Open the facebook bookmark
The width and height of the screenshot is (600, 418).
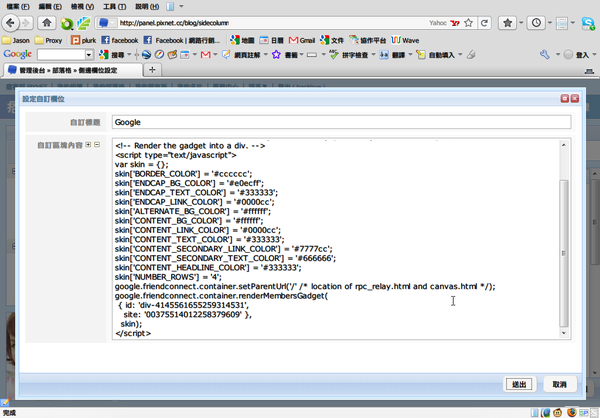click(x=120, y=40)
